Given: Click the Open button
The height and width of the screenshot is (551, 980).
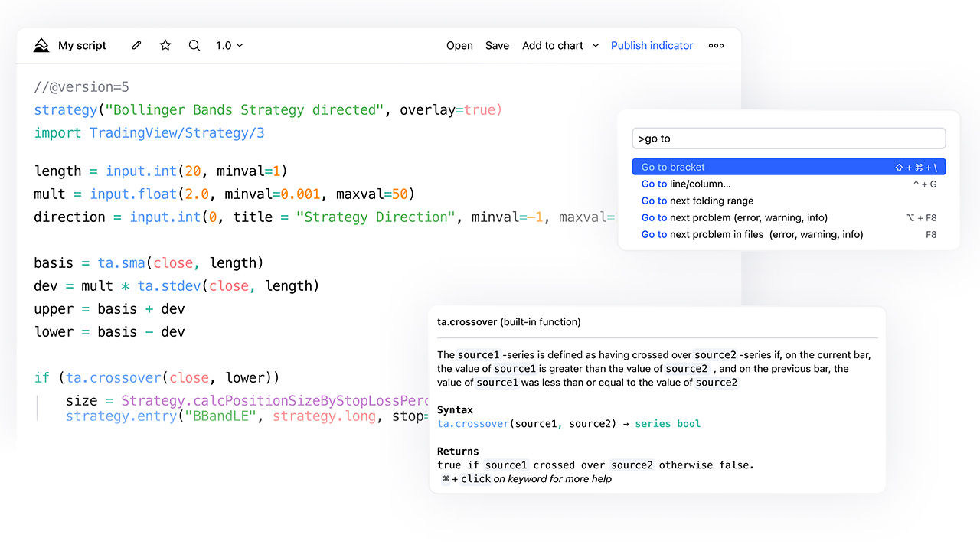Looking at the screenshot, I should click(x=459, y=46).
